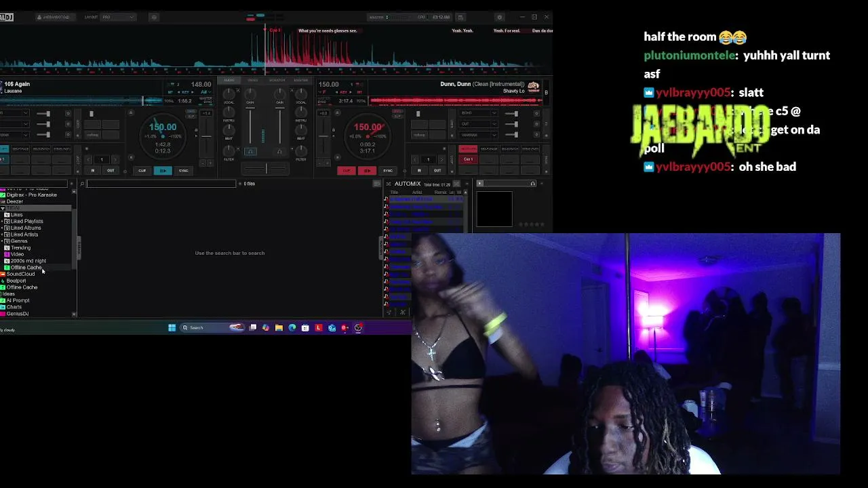Toggle play/pause on the right deck
Viewport: 868px width, 488px height.
tap(367, 171)
